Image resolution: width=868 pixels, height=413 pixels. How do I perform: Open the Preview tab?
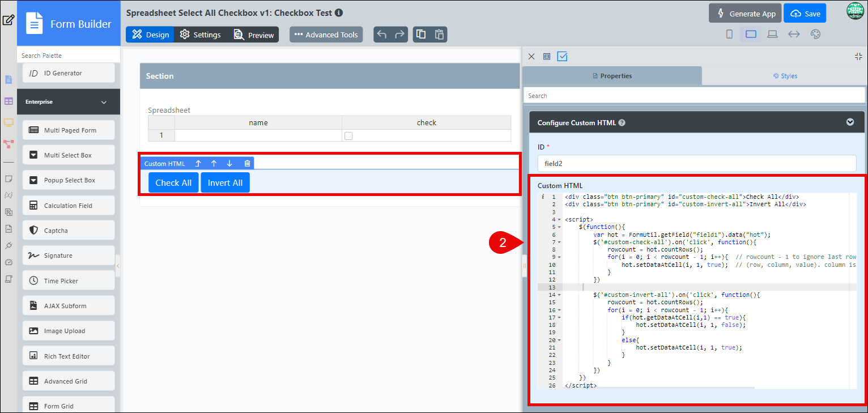tap(253, 35)
